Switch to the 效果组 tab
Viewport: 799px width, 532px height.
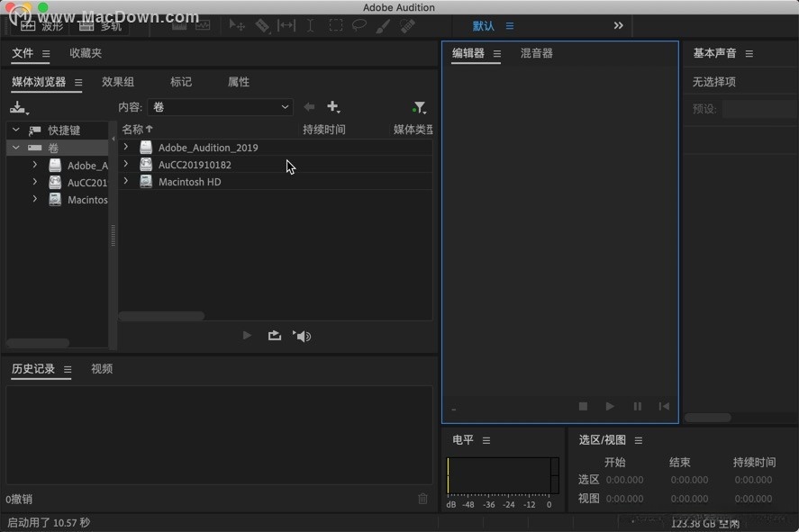(117, 81)
